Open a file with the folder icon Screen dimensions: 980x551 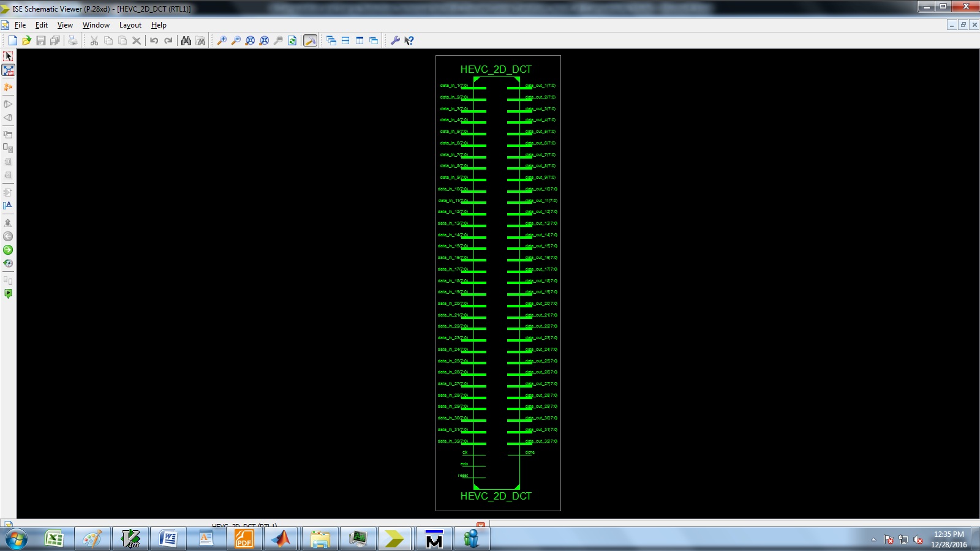(x=26, y=40)
